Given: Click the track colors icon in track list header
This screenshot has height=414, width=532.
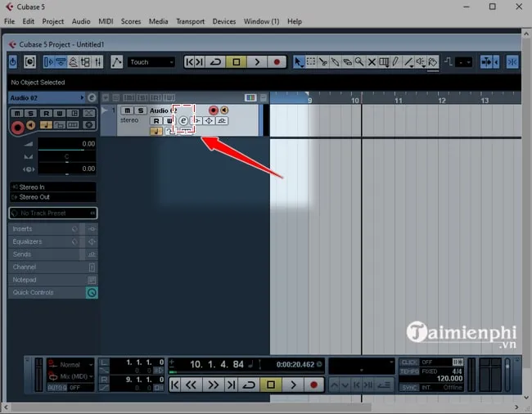Looking at the screenshot, I should (x=250, y=97).
